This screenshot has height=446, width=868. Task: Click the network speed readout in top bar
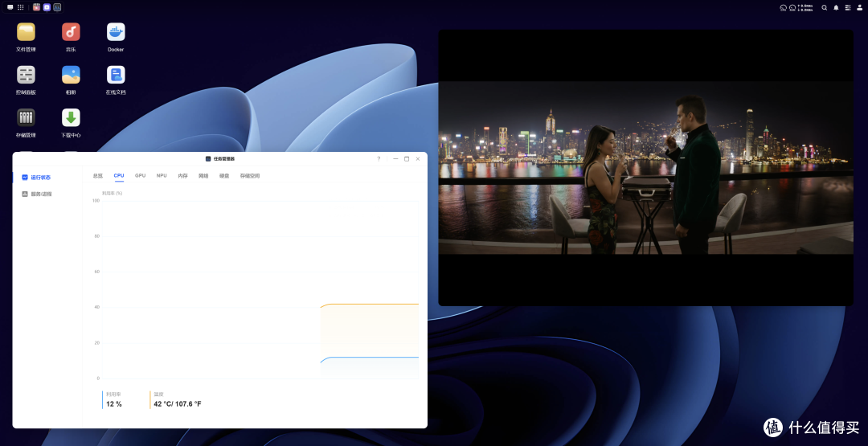(x=805, y=8)
